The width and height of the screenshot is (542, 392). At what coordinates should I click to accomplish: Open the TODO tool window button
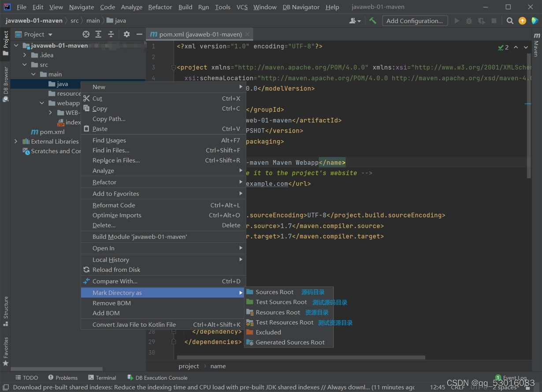[x=26, y=378]
